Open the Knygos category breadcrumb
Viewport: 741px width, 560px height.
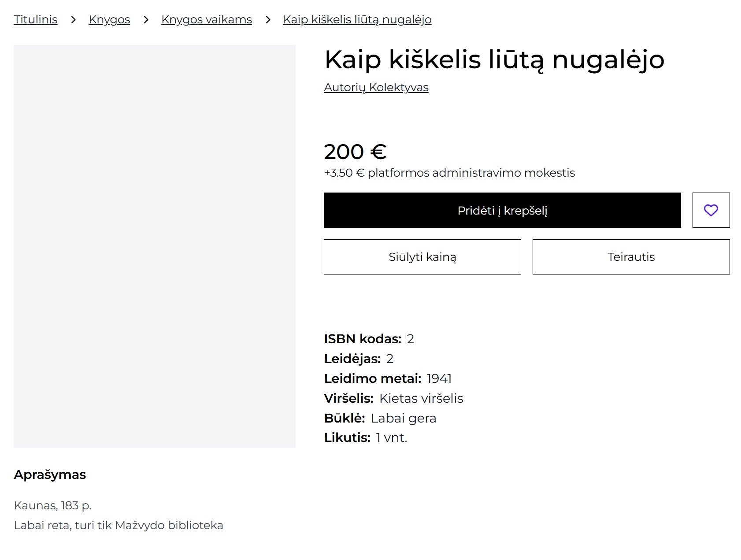[109, 20]
